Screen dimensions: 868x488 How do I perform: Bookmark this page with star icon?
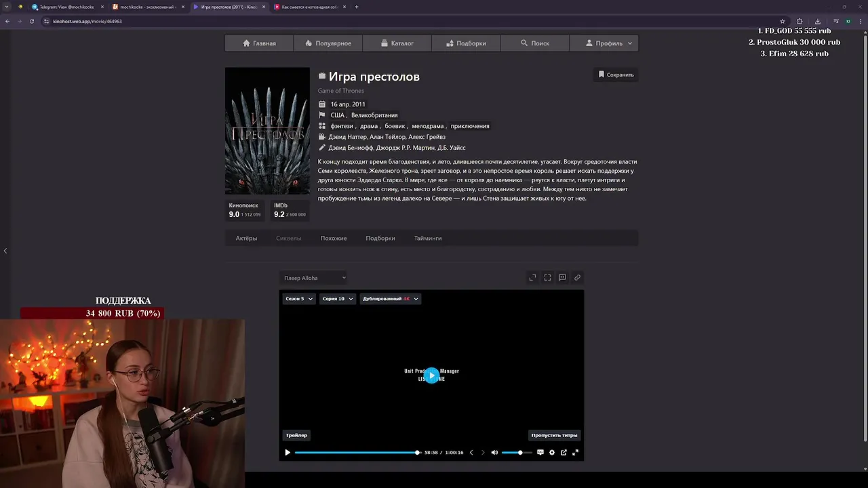coord(782,21)
